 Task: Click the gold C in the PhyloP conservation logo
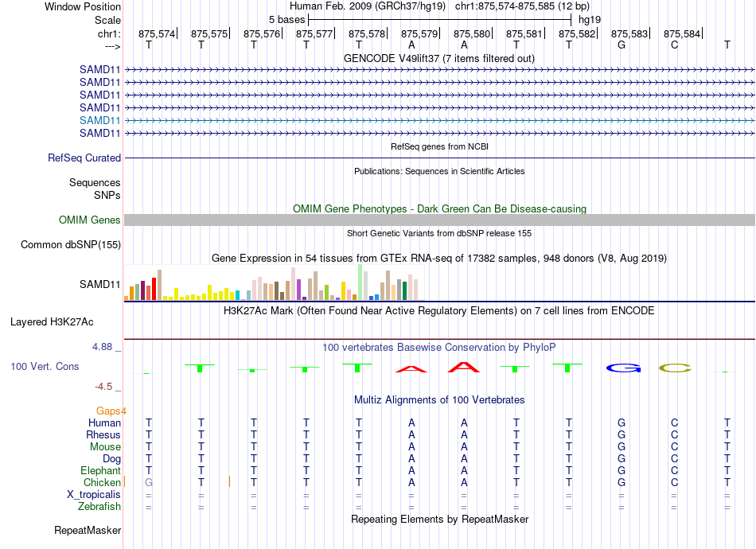675,368
